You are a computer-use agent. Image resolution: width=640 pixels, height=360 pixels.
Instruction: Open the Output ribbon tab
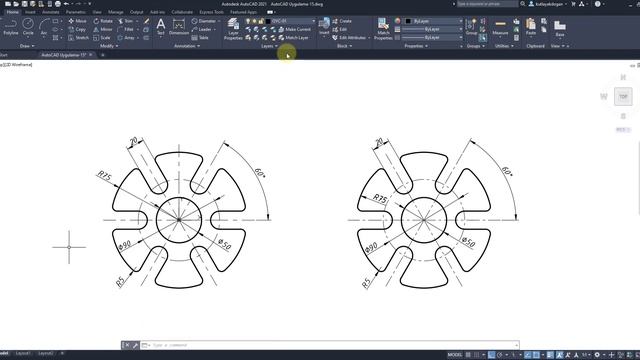coord(136,12)
